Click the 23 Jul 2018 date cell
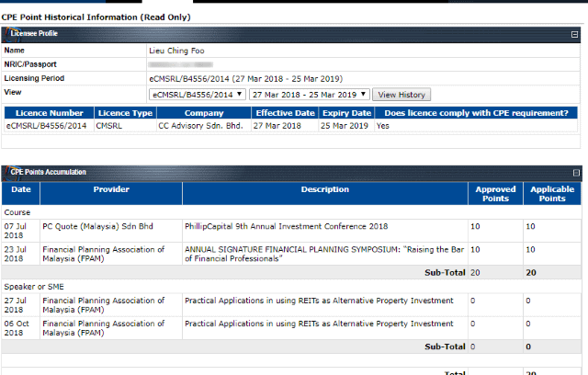Image resolution: width=588 pixels, height=375 pixels. (x=21, y=254)
